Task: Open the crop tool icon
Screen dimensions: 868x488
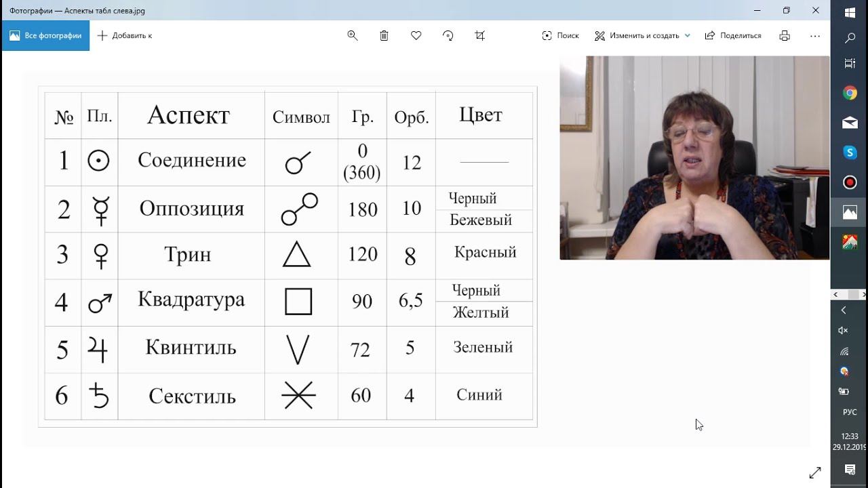Action: coord(480,36)
